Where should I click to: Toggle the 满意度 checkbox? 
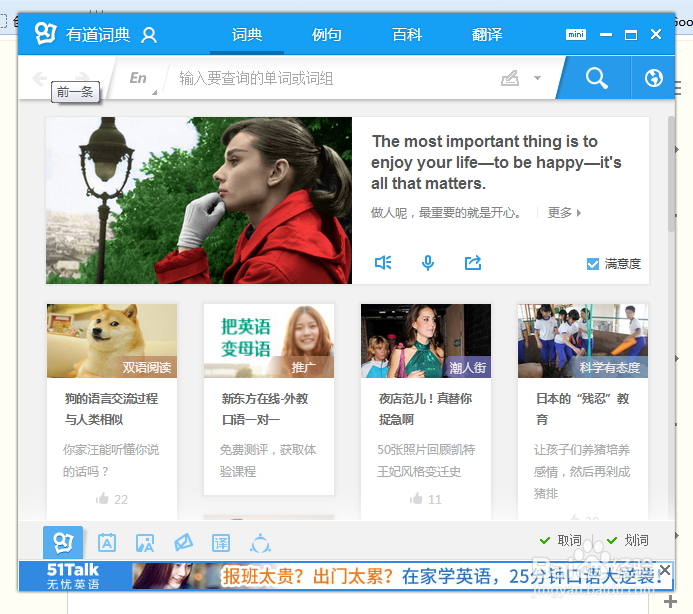tap(593, 264)
